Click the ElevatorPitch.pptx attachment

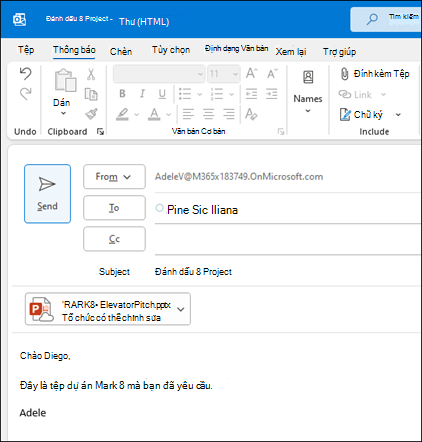click(108, 309)
